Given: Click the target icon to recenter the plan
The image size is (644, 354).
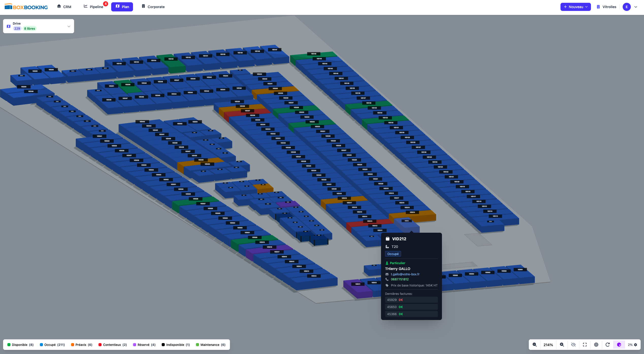Looking at the screenshot, I should (596, 345).
